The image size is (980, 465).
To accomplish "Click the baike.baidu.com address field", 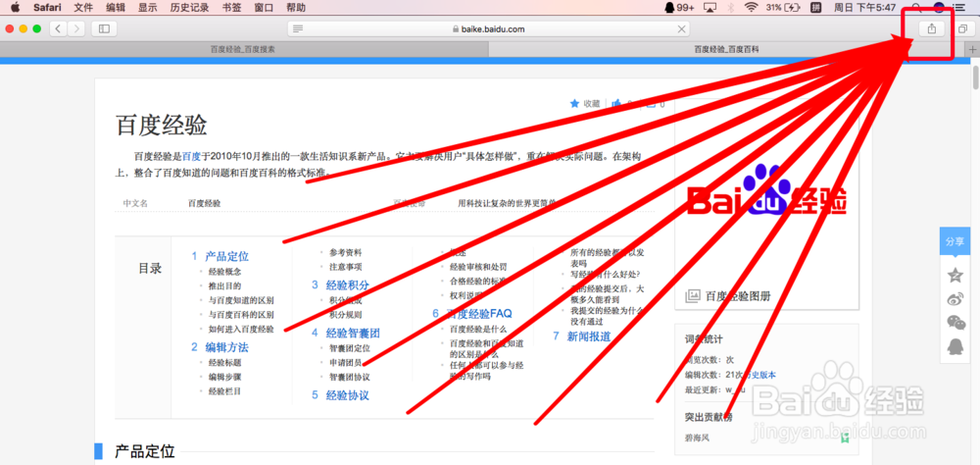I will click(489, 28).
